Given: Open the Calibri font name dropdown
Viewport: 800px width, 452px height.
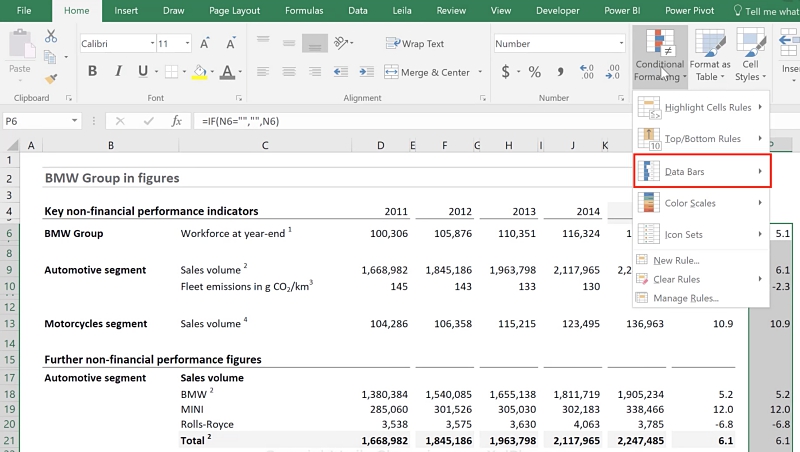Looking at the screenshot, I should tap(151, 44).
